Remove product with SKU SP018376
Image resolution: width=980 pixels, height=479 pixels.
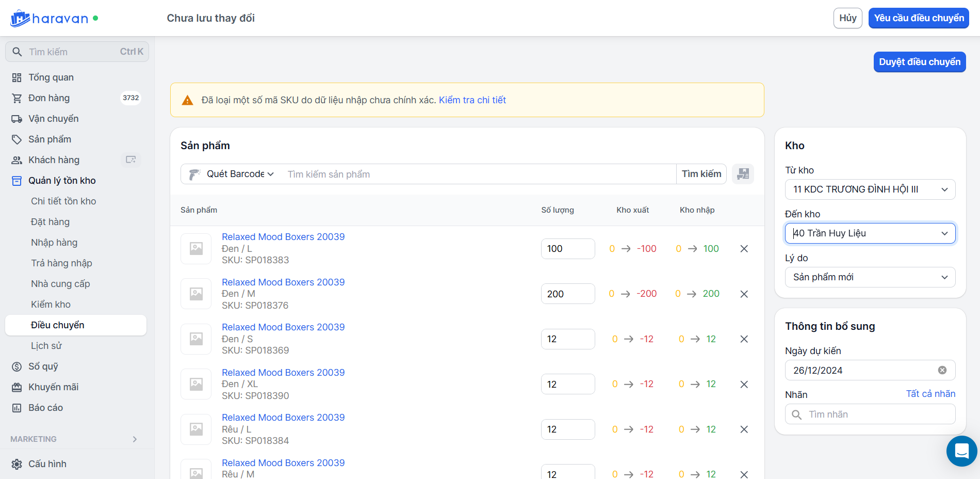[744, 294]
